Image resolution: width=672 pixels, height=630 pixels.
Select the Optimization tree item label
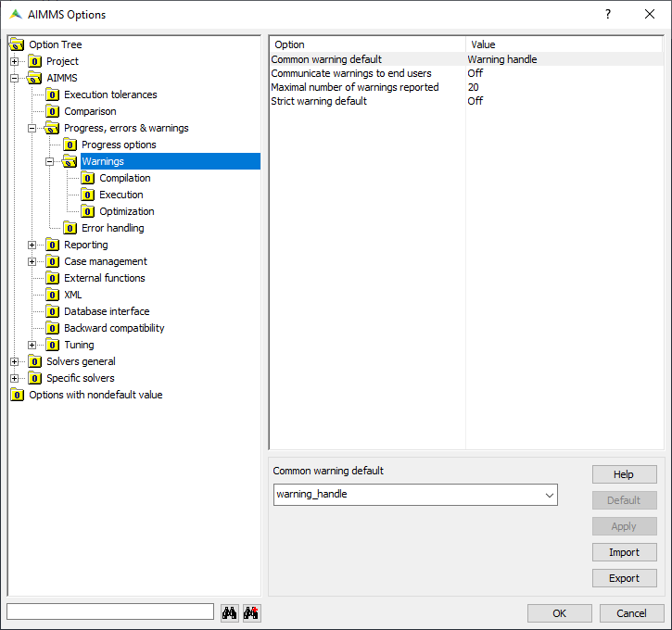[x=127, y=211]
